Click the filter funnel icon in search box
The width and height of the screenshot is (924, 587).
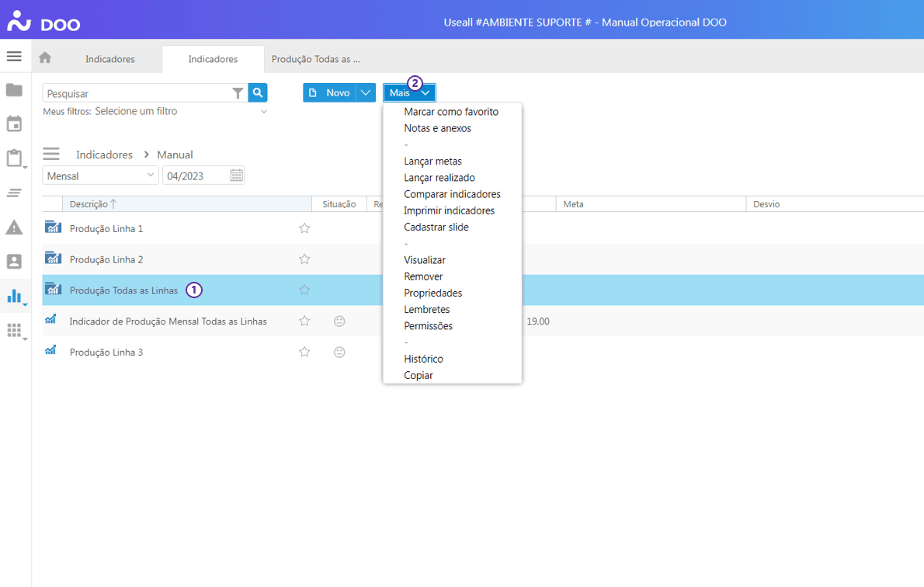click(x=238, y=93)
